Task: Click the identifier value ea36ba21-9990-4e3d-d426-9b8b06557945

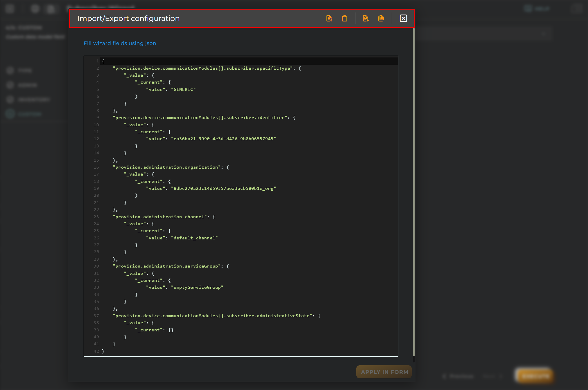Action: tap(224, 139)
